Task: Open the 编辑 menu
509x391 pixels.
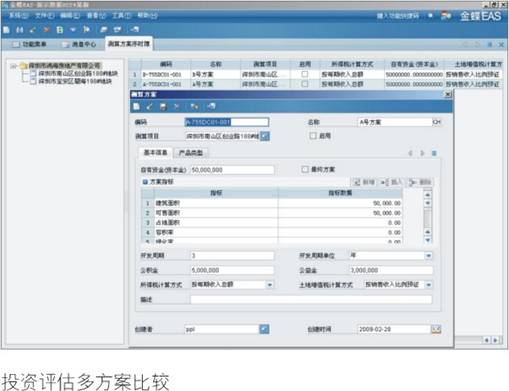Action: [x=70, y=15]
